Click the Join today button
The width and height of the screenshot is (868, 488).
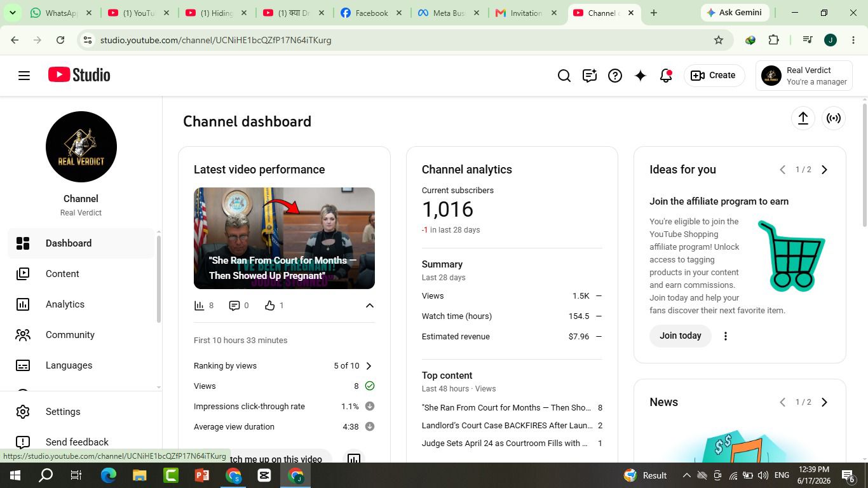pyautogui.click(x=681, y=336)
